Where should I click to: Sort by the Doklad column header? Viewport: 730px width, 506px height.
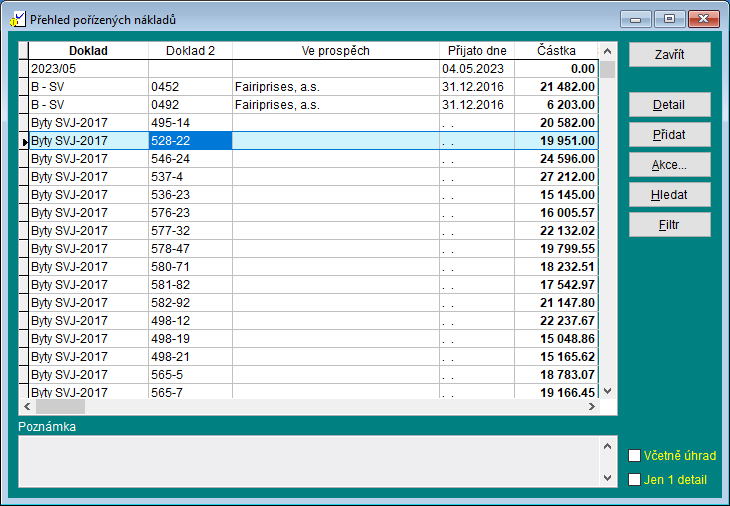[88, 51]
